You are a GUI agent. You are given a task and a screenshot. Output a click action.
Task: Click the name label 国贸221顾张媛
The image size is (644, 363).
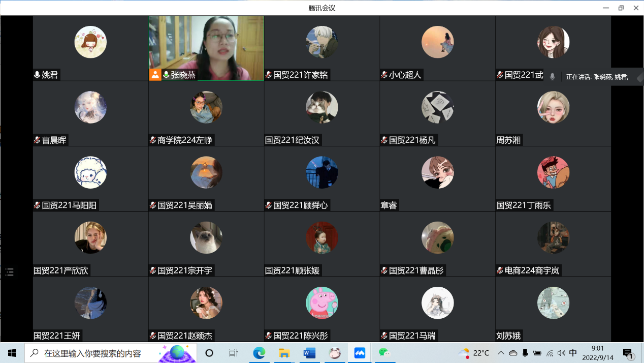293,270
